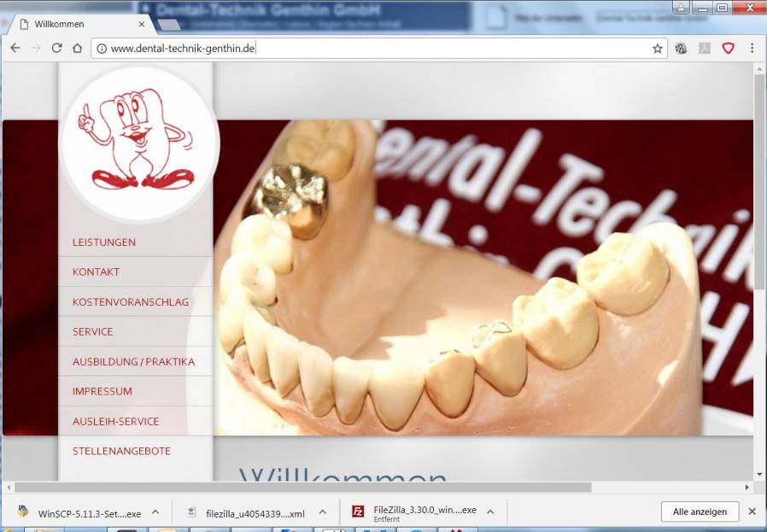The width and height of the screenshot is (767, 532).
Task: Open a new tab with the tab-strip button
Action: [169, 25]
